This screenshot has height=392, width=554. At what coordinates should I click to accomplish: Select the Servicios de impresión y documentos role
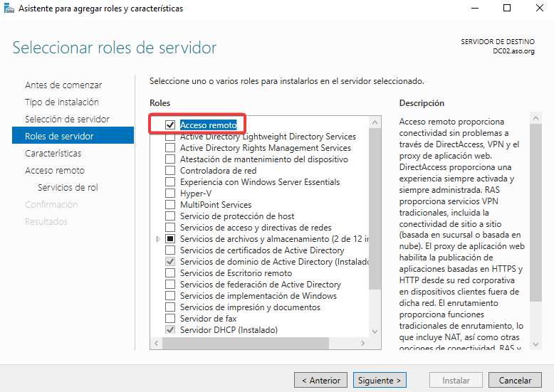coord(170,307)
